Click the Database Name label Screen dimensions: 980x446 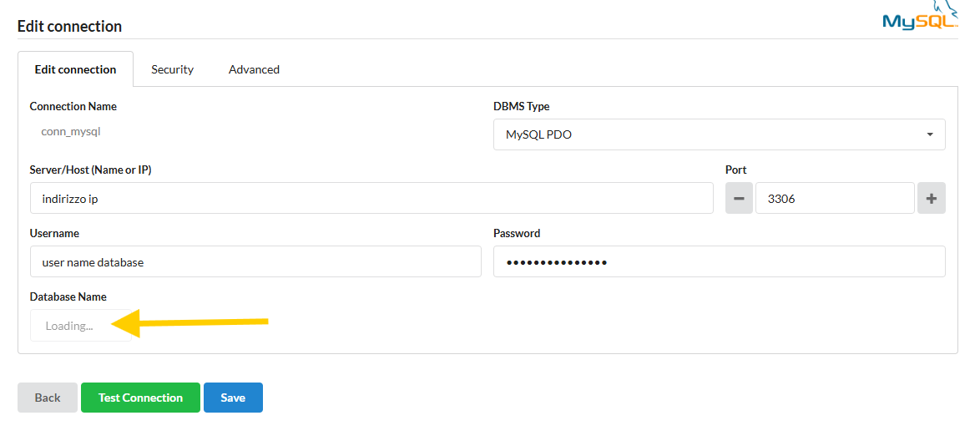click(68, 296)
